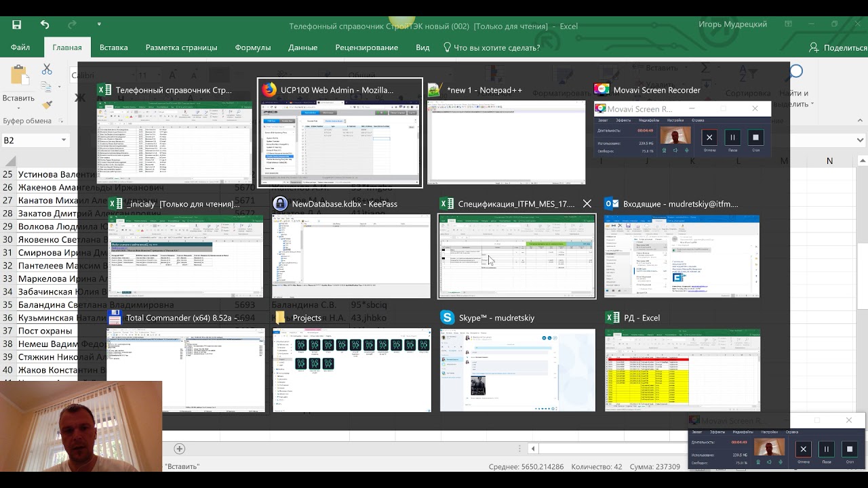The width and height of the screenshot is (868, 488).
Task: Undo the last action in Excel
Action: tap(45, 25)
